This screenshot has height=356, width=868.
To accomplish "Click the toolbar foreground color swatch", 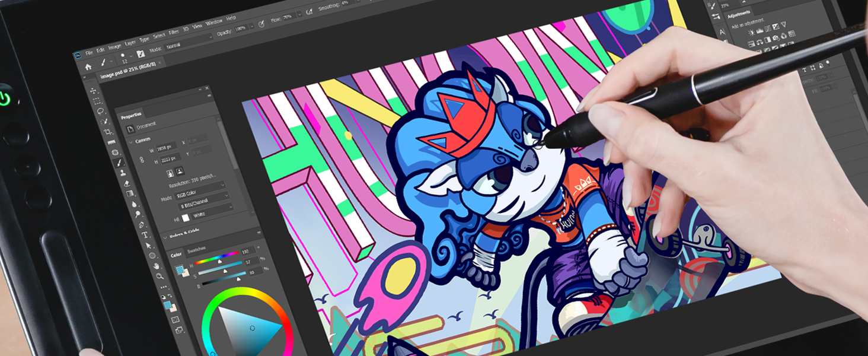I will 168,304.
